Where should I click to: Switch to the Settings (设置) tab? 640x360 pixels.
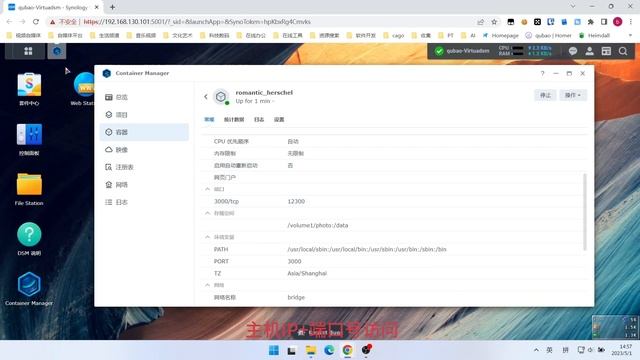pyautogui.click(x=279, y=120)
